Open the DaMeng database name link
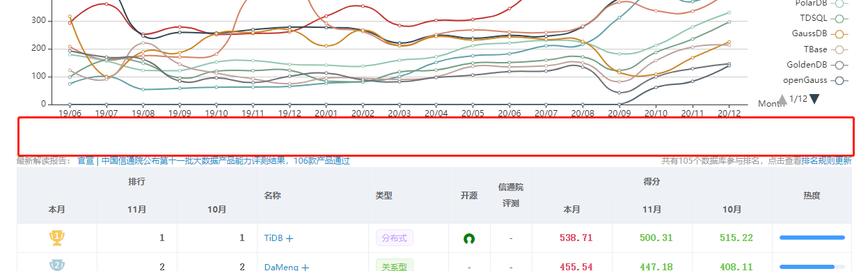868x271 pixels. point(281,267)
